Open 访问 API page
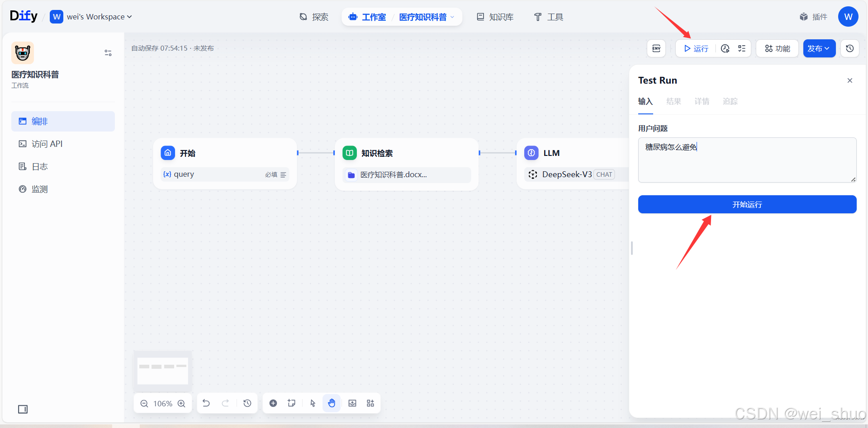 [63, 144]
